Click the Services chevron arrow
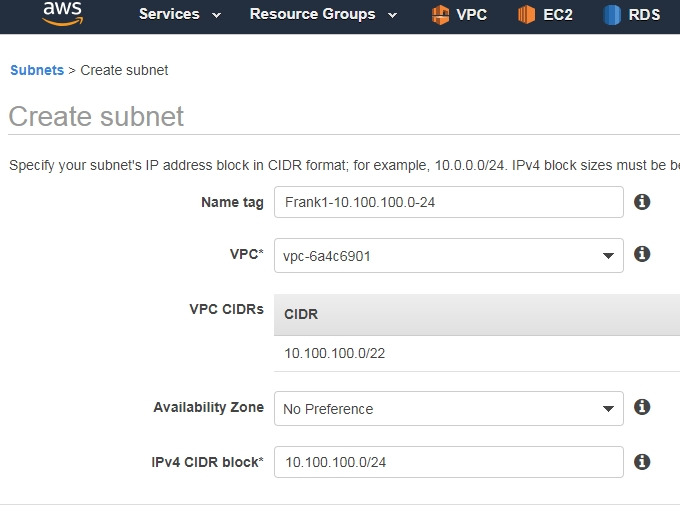The image size is (680, 516). point(216,16)
